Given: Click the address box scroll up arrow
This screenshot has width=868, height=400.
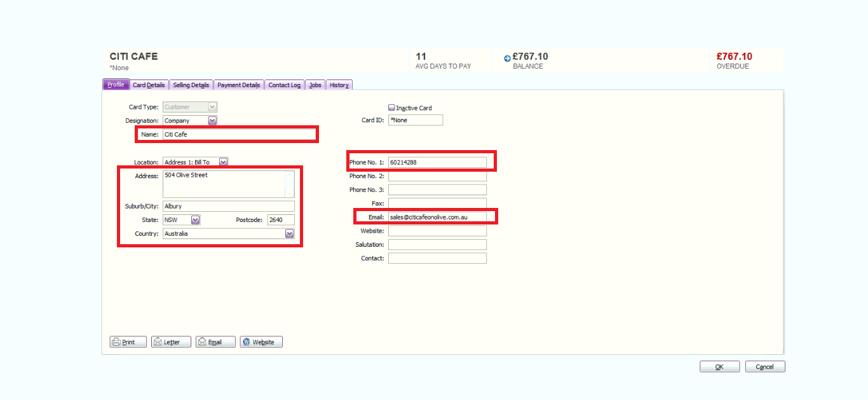Looking at the screenshot, I should click(x=290, y=174).
